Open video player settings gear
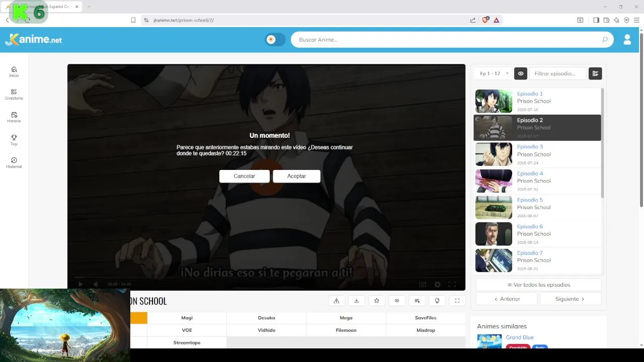The image size is (644, 362). pyautogui.click(x=437, y=284)
